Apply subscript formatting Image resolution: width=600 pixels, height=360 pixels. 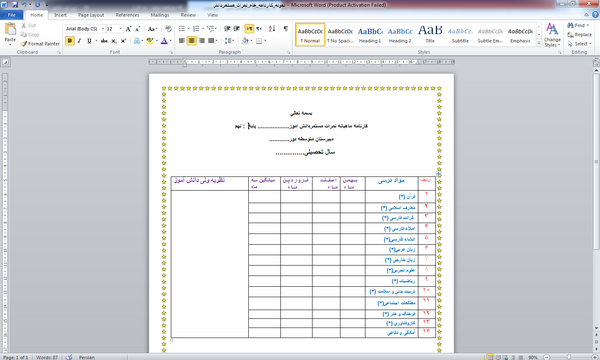coord(114,41)
